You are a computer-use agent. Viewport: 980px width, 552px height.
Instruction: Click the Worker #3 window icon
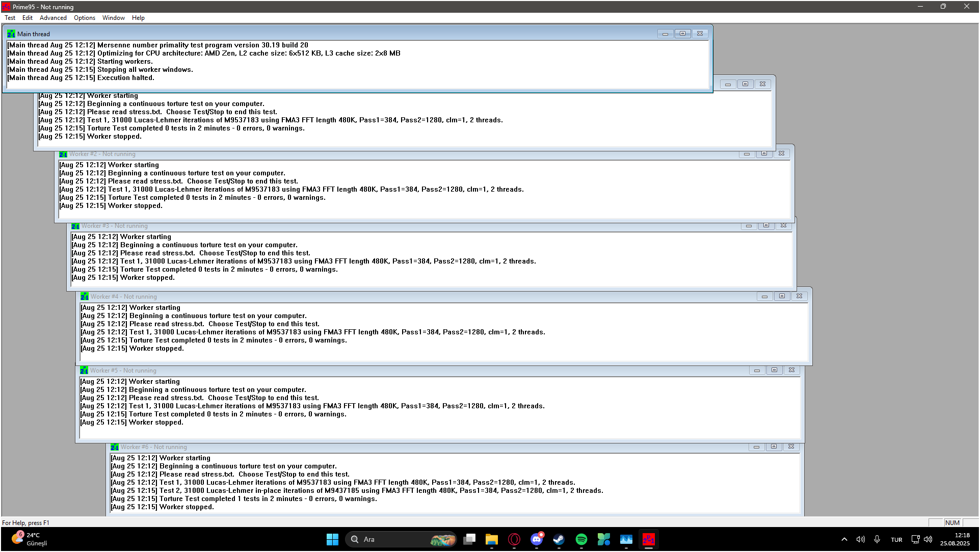click(x=75, y=226)
